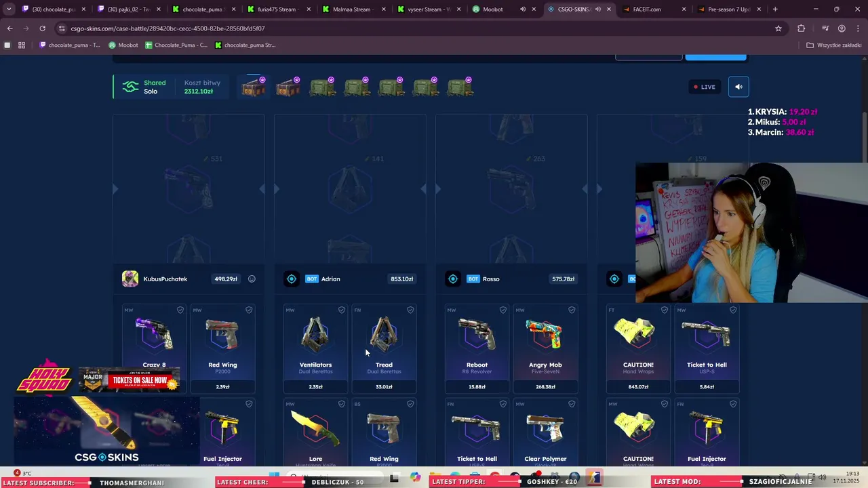The height and width of the screenshot is (488, 868).
Task: Bookmark this page with the star icon
Action: pyautogui.click(x=778, y=28)
